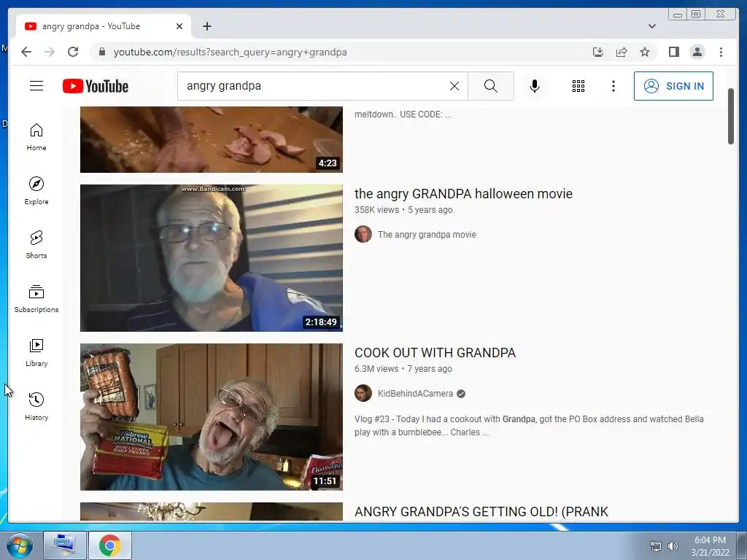This screenshot has width=747, height=560.
Task: Open COOK OUT WITH GRANDPA title
Action: coord(435,353)
